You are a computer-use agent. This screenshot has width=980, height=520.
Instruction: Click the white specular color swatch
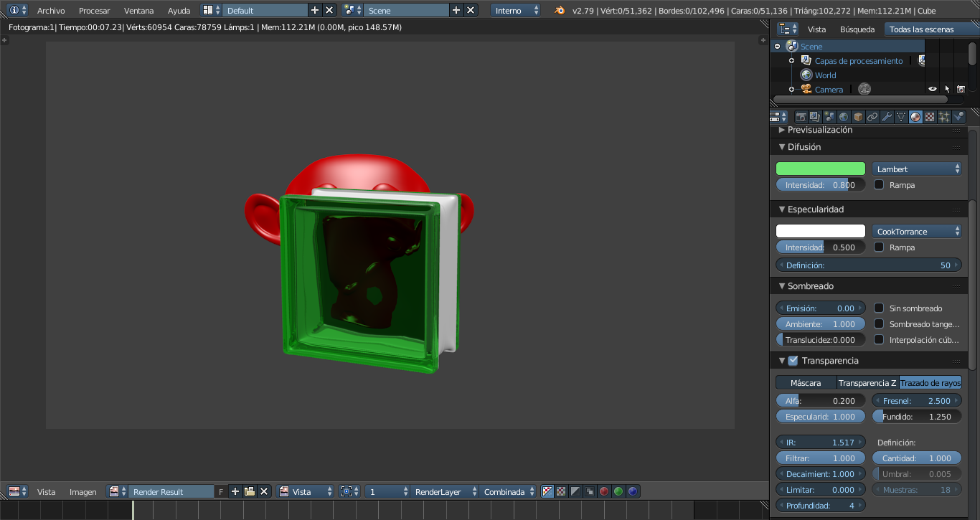pyautogui.click(x=821, y=231)
